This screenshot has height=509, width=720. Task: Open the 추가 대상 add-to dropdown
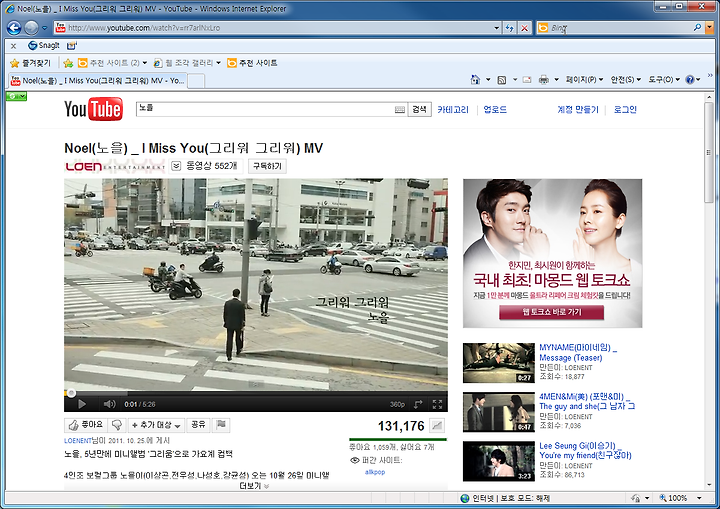click(156, 425)
